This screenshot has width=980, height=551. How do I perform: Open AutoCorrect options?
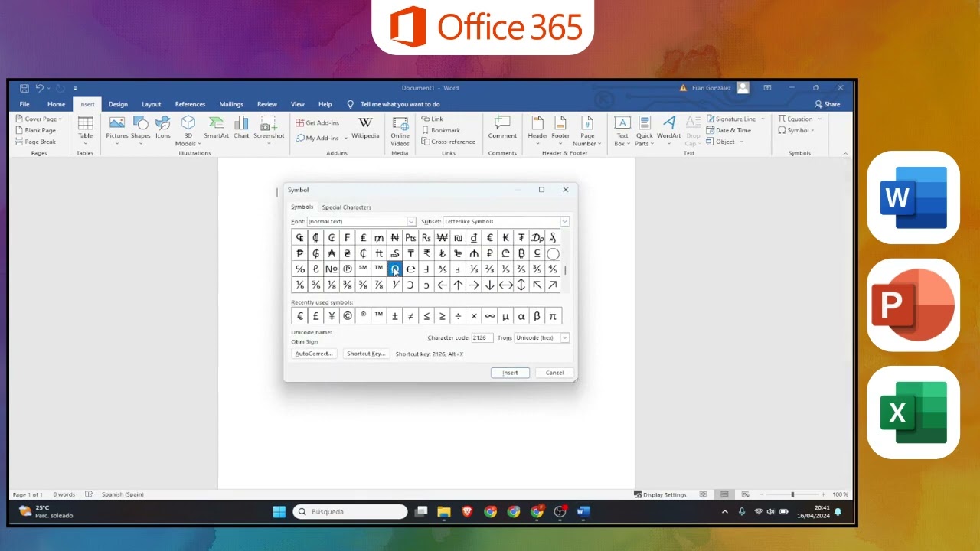(313, 354)
